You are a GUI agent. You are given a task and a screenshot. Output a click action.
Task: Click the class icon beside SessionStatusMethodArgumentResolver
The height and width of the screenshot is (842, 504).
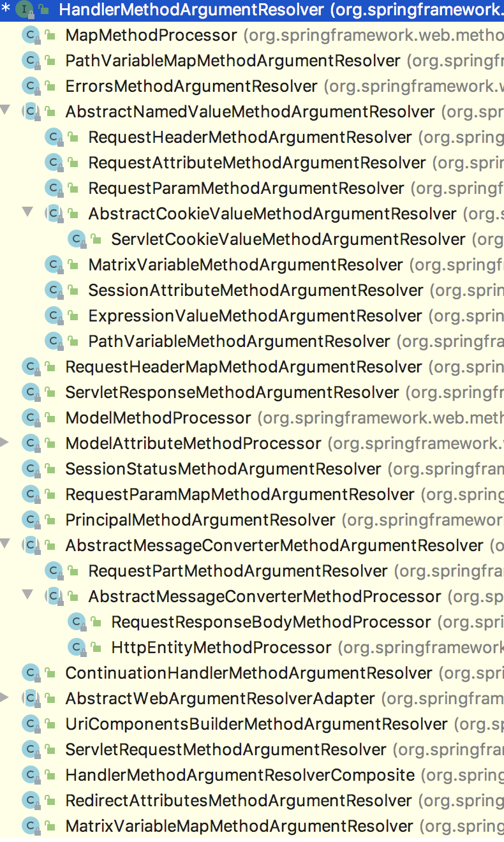point(31,469)
